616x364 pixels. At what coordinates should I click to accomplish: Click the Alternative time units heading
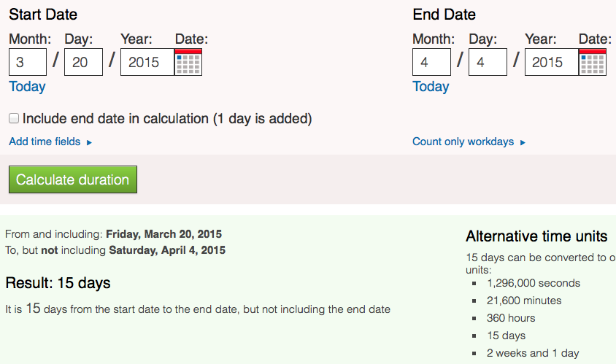(536, 236)
